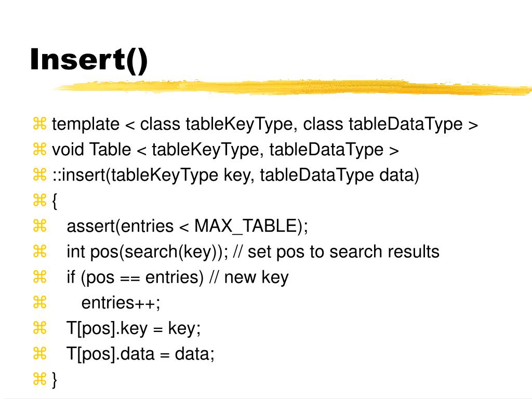This screenshot has height=399, width=532.
Task: Click the bullet icon beside void Table
Action: point(39,149)
